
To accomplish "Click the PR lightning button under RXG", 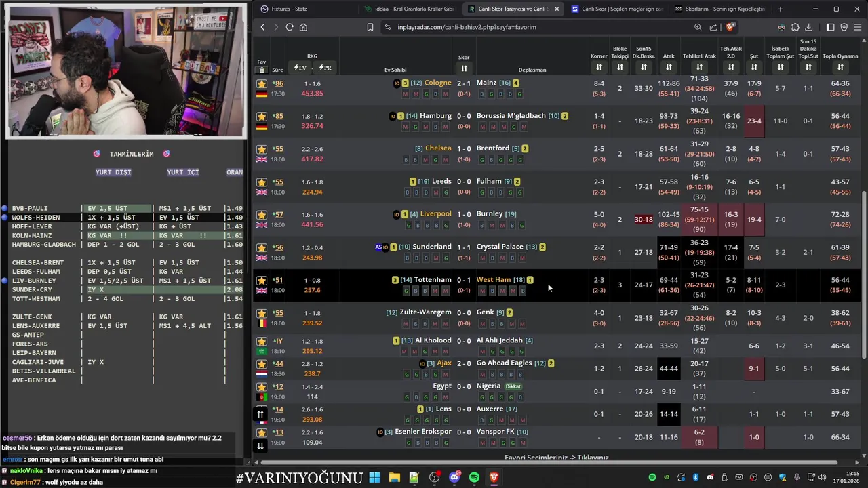I will pos(325,68).
